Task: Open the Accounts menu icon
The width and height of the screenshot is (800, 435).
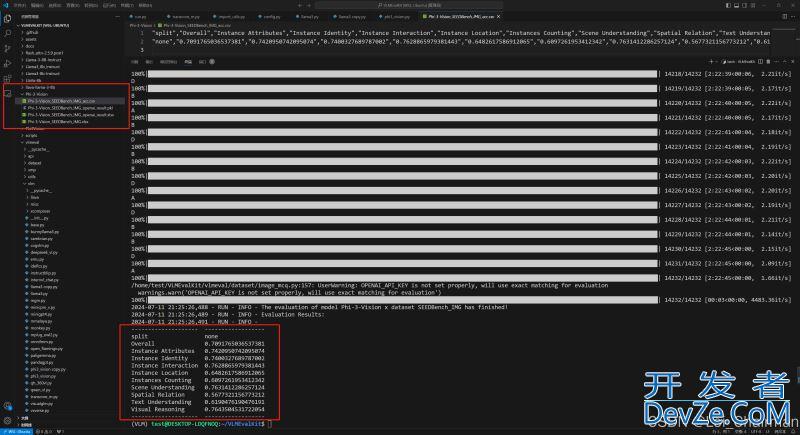Action: [8, 406]
